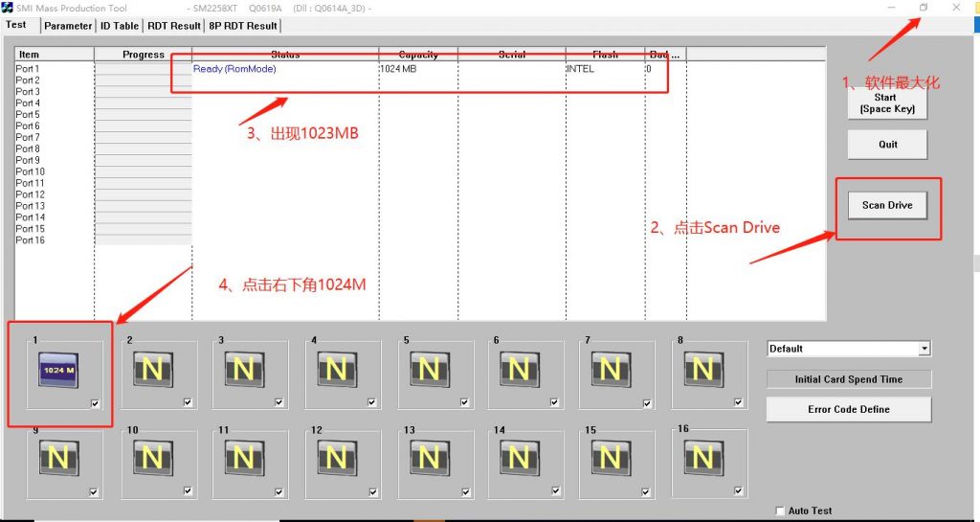Open the RDT Result tab
Screen dimensions: 980x522
click(173, 26)
